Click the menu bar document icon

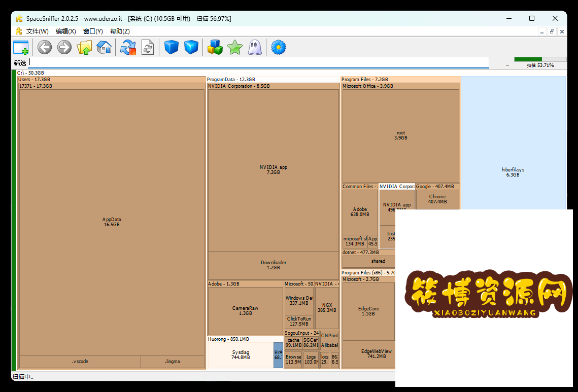(x=19, y=31)
